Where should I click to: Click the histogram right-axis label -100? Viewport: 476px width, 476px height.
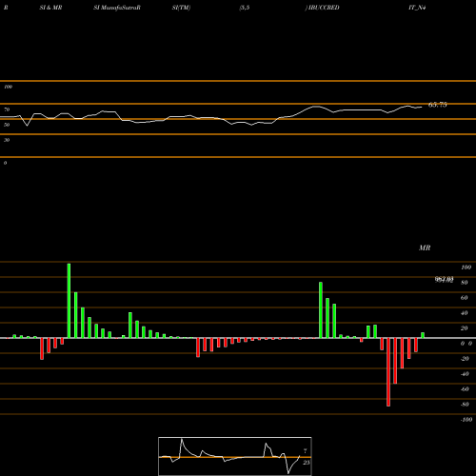coord(466,420)
